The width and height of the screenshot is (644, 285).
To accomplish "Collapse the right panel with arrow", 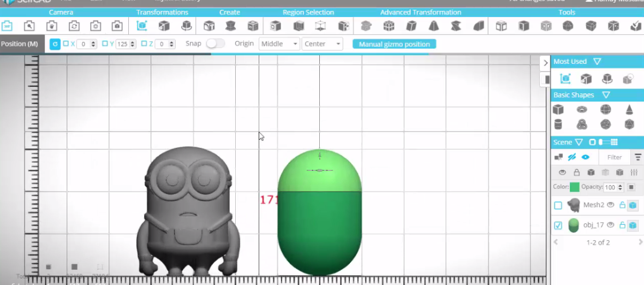I will (545, 63).
